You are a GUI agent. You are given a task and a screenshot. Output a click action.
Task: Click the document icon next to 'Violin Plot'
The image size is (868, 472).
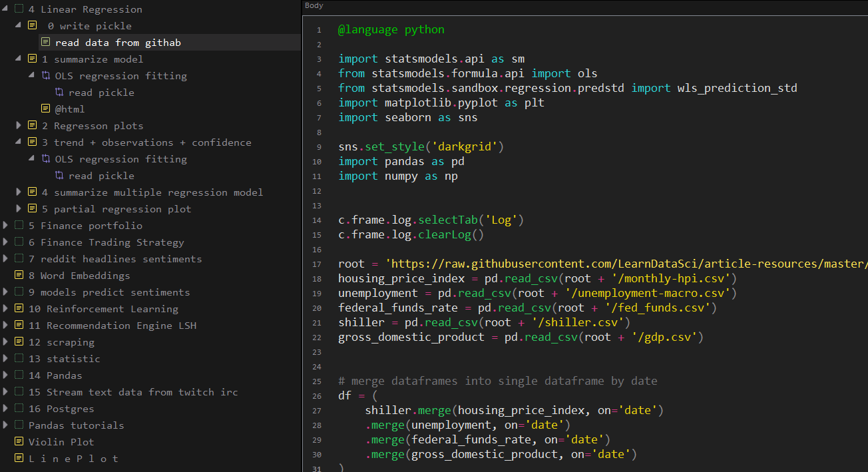click(19, 442)
